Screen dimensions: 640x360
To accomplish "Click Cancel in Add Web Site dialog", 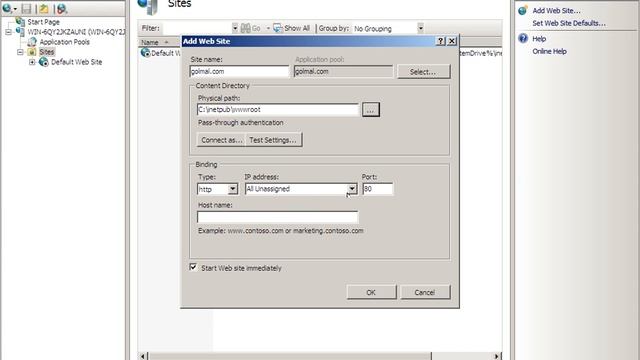I will (x=425, y=292).
